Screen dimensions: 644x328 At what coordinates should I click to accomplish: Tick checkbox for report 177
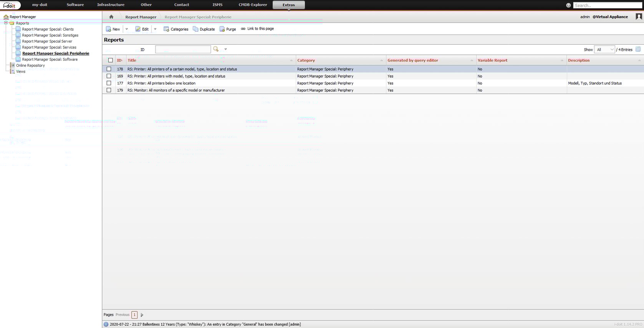109,83
